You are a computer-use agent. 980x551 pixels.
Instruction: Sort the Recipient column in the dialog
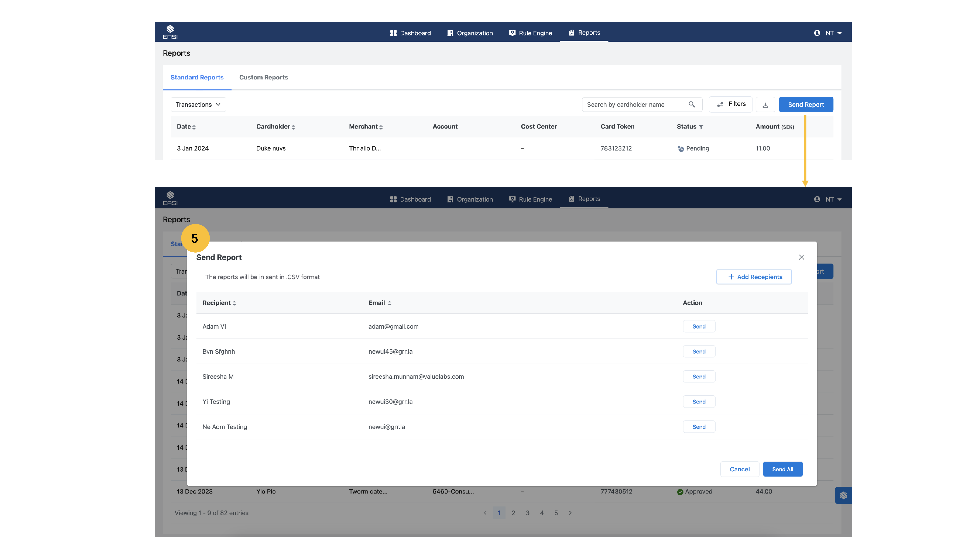pyautogui.click(x=234, y=303)
